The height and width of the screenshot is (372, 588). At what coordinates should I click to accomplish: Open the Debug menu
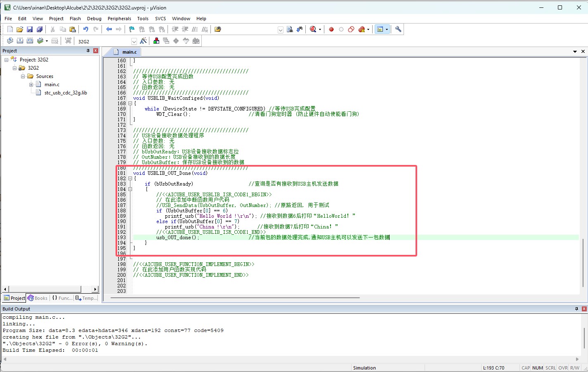pos(94,19)
